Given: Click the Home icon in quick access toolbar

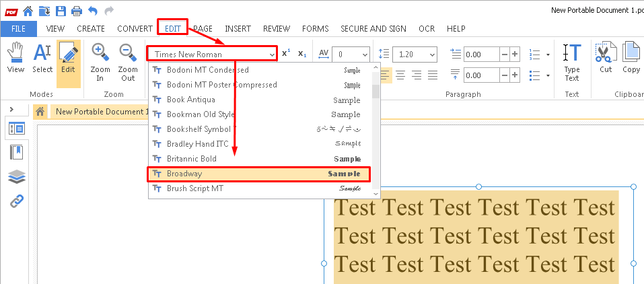Looking at the screenshot, I should point(28,10).
